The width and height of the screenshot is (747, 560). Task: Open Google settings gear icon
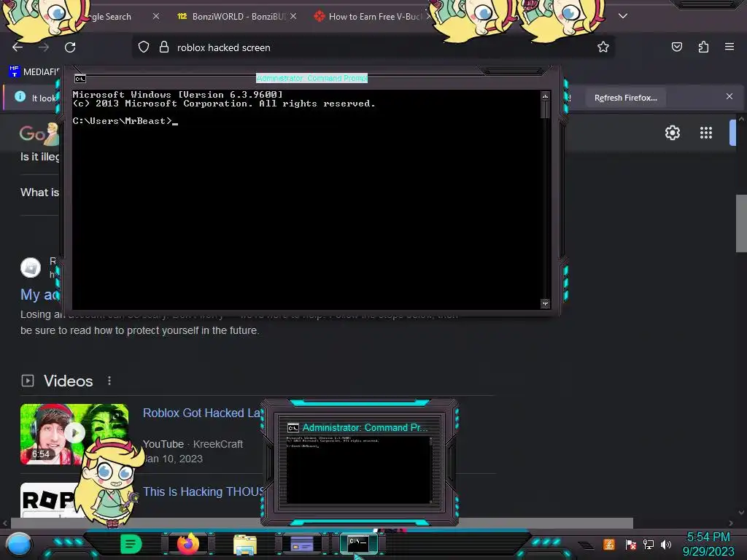(x=672, y=133)
